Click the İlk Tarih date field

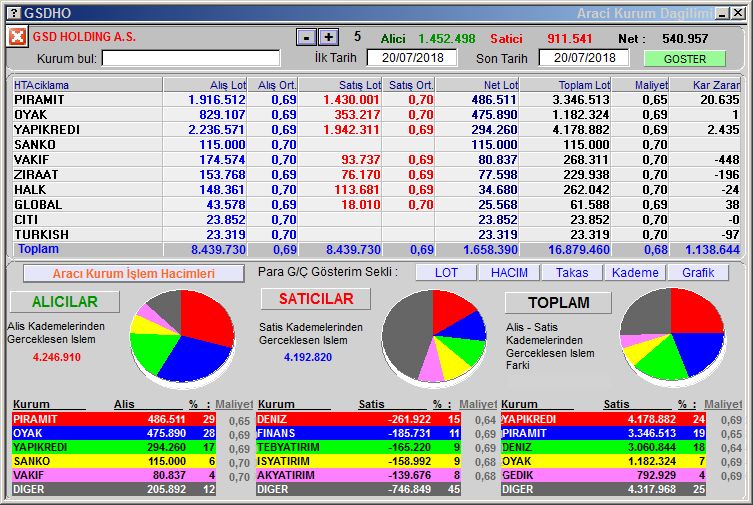point(412,58)
